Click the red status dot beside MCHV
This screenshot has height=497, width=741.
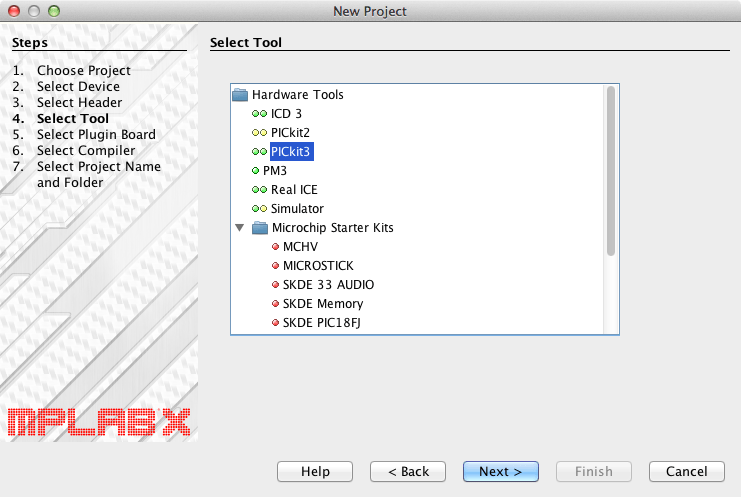point(275,247)
